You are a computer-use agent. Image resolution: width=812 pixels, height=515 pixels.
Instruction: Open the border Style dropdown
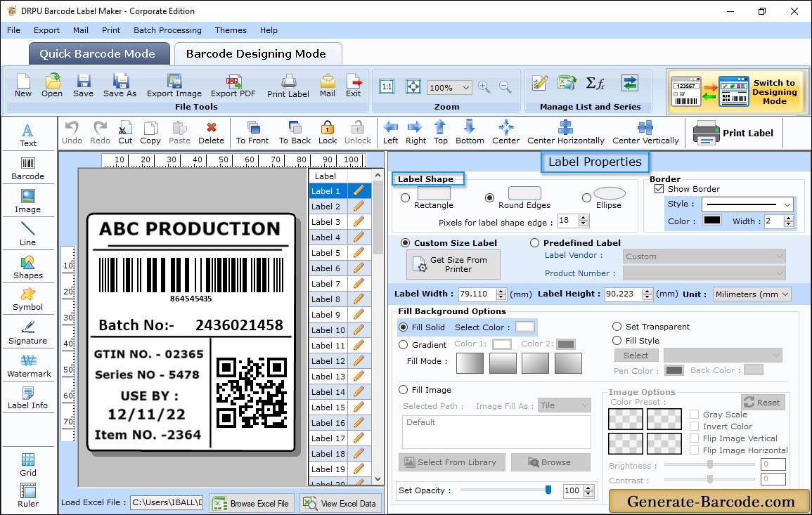click(787, 204)
